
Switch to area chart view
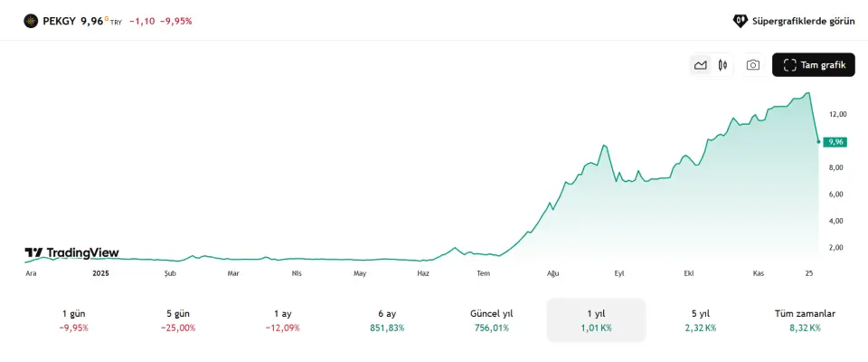click(x=700, y=65)
